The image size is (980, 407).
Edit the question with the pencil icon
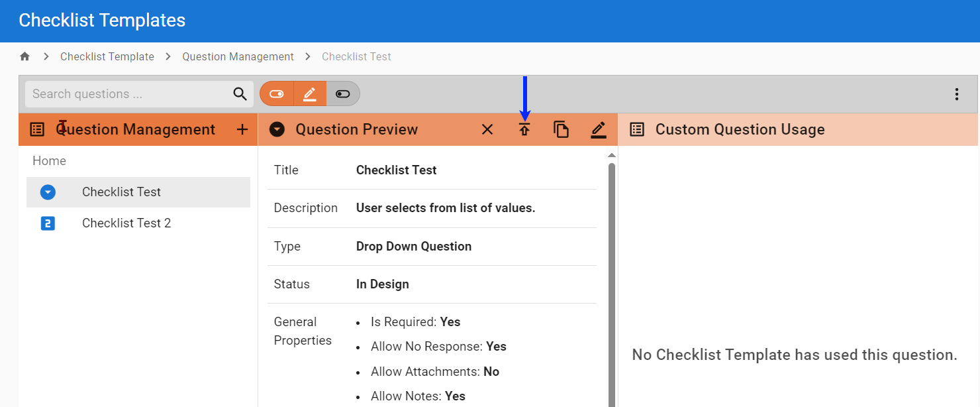click(598, 129)
